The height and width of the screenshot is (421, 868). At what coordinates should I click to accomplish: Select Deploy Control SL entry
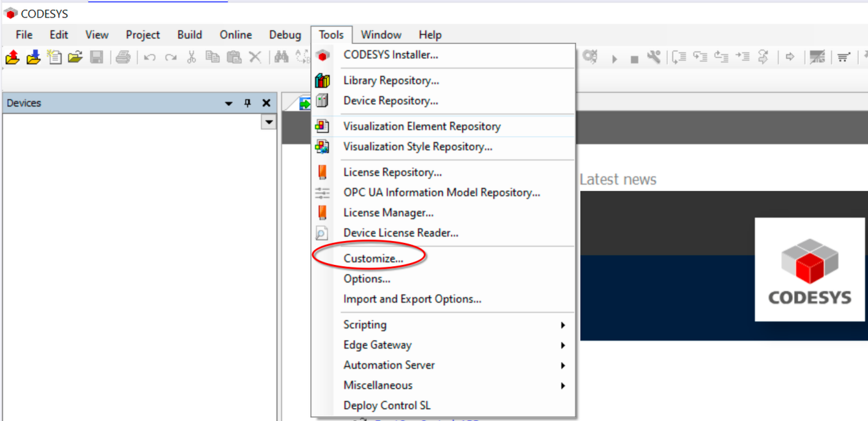click(444, 406)
